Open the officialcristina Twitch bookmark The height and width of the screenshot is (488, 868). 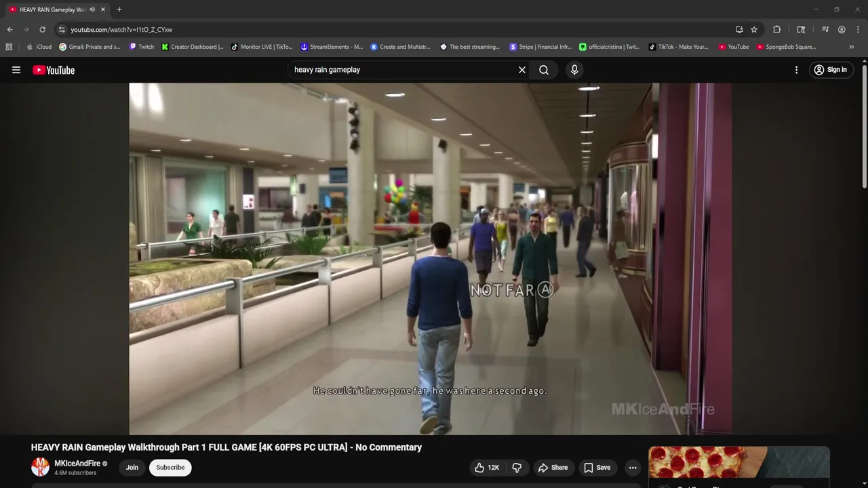point(610,47)
